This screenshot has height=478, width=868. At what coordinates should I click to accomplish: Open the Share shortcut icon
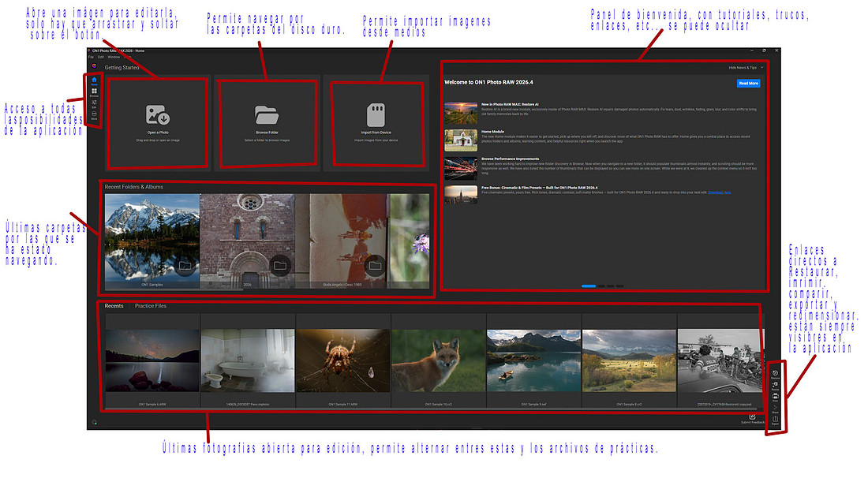(775, 409)
